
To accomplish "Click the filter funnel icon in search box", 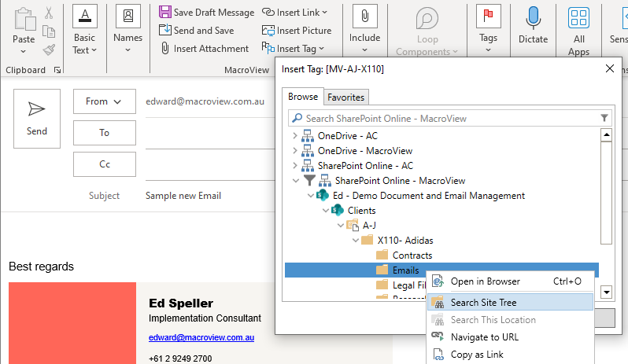I will coord(604,118).
